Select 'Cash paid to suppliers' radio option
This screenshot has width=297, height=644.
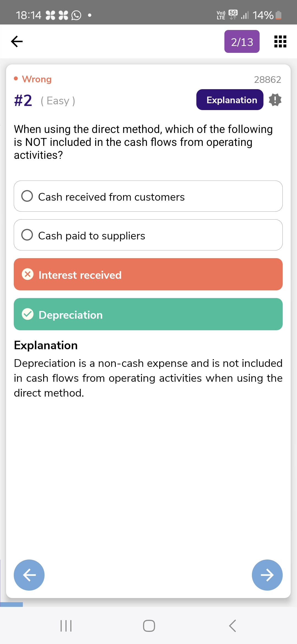pyautogui.click(x=27, y=235)
